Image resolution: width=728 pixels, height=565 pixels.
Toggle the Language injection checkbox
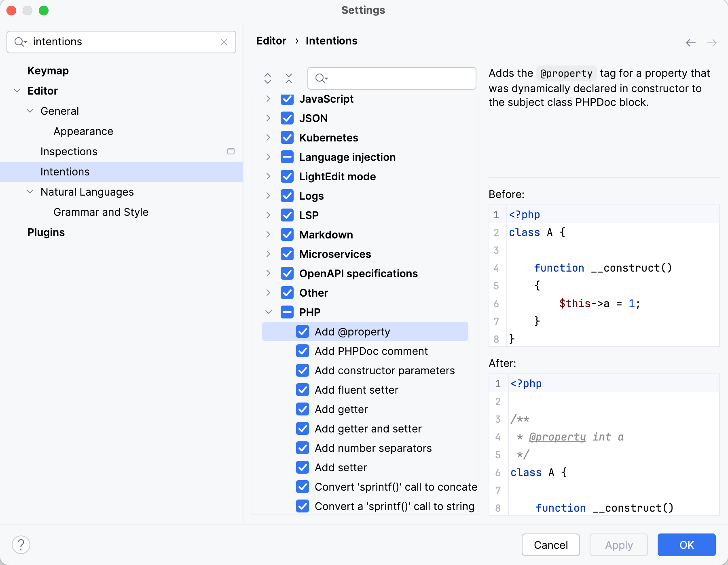pyautogui.click(x=287, y=157)
